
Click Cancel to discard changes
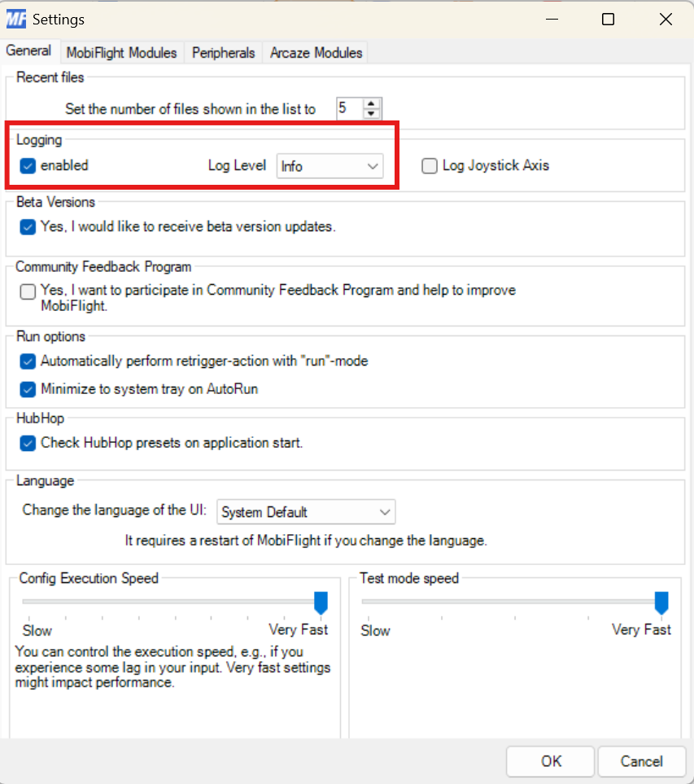pos(642,761)
